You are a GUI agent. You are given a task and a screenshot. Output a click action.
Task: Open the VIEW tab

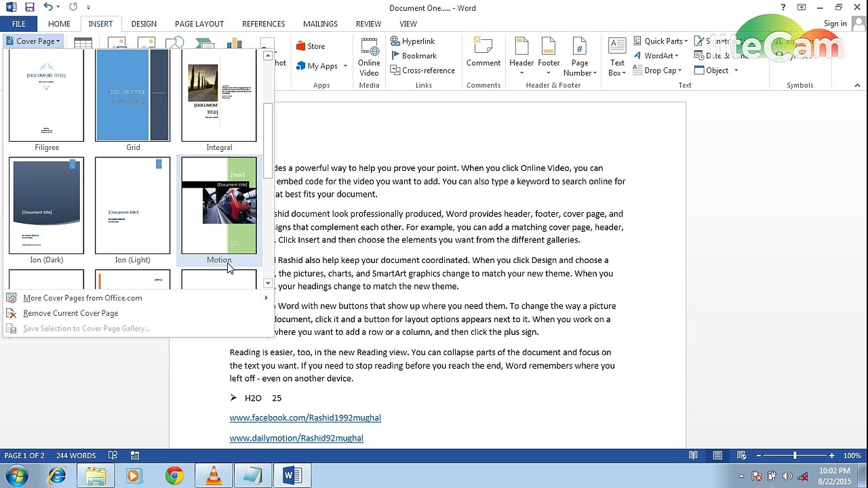(408, 24)
